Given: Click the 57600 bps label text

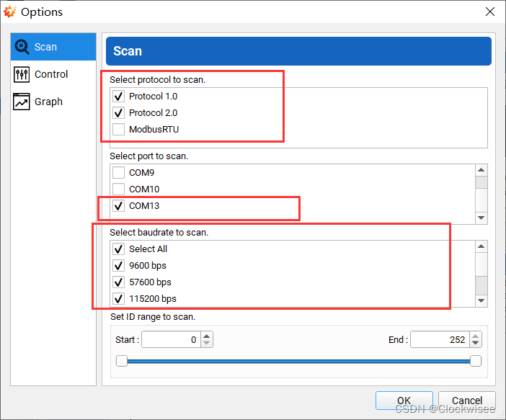Looking at the screenshot, I should (x=150, y=282).
